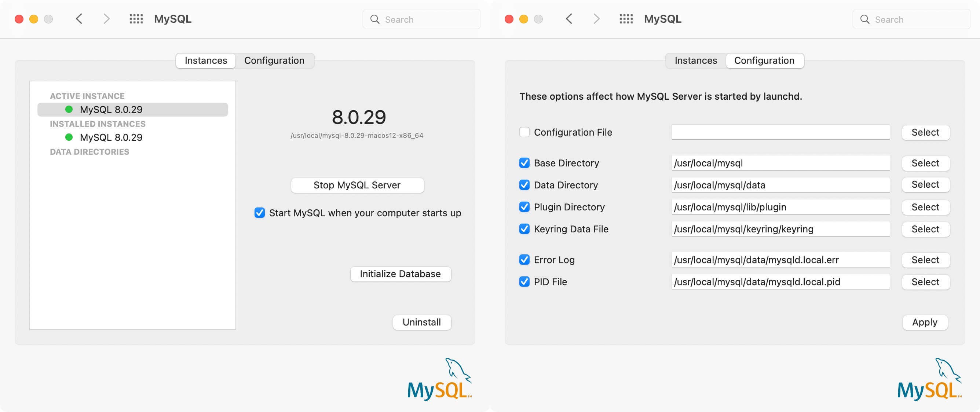The height and width of the screenshot is (412, 980).
Task: Disable Start MySQL when computer starts up
Action: coord(259,213)
